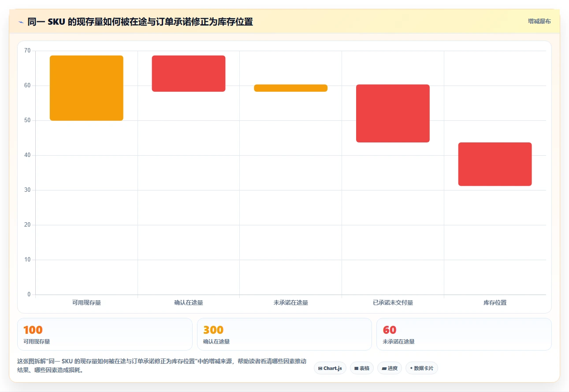Click the x-axis label 确认在途量
The image size is (569, 392).
click(189, 303)
